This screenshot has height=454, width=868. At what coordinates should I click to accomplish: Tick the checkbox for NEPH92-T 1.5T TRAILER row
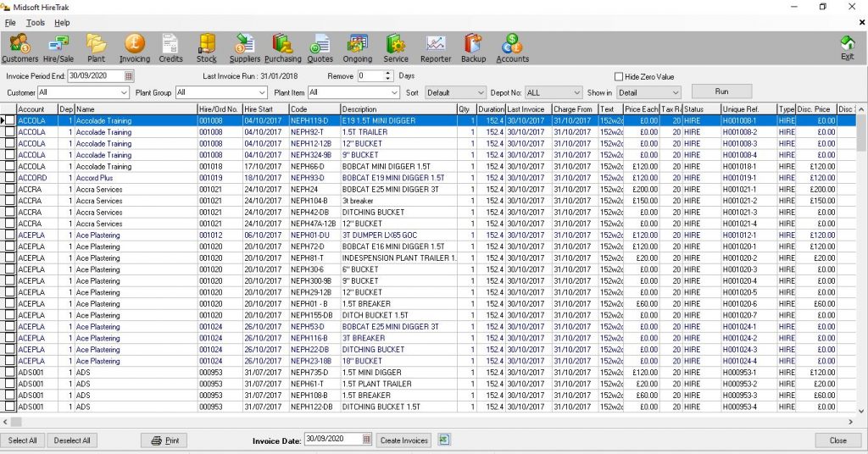pyautogui.click(x=10, y=131)
